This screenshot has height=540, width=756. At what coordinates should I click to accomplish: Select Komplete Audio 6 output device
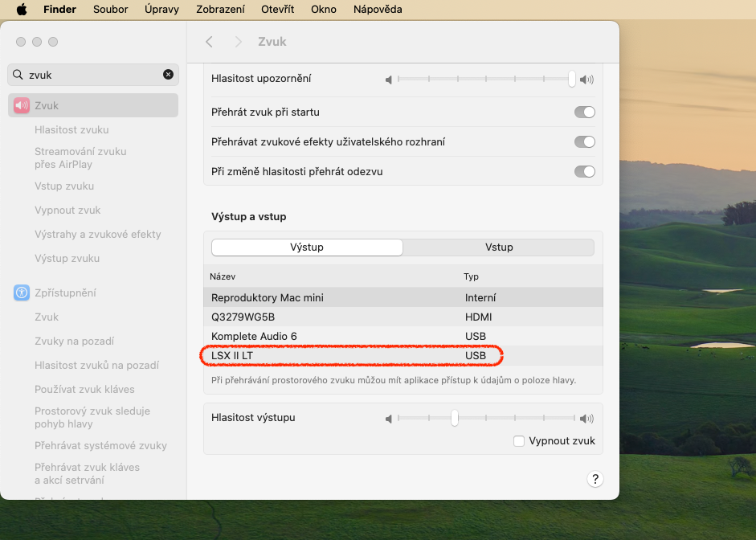point(403,336)
